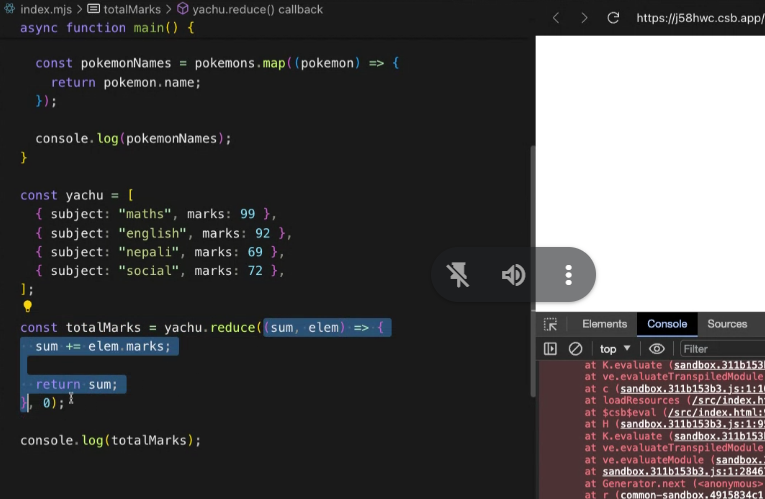Open the sandbox link in the 'at c' line
This screenshot has width=765, height=499.
coord(692,389)
